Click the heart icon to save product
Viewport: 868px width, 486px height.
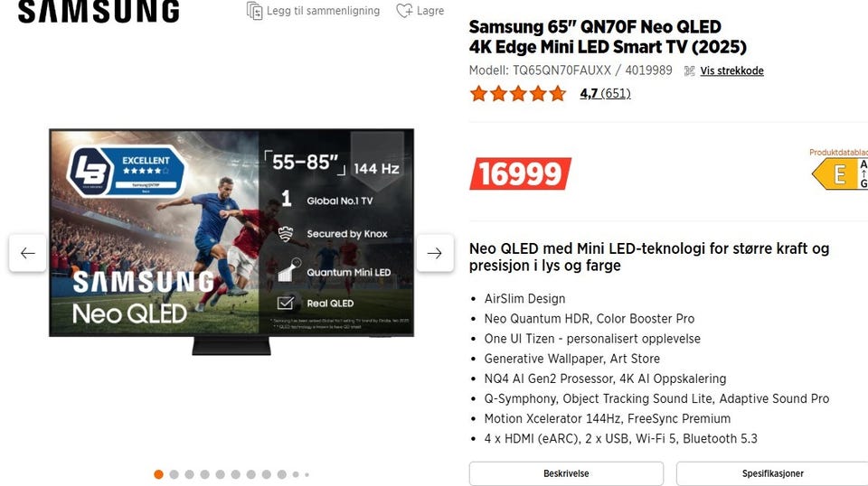405,11
